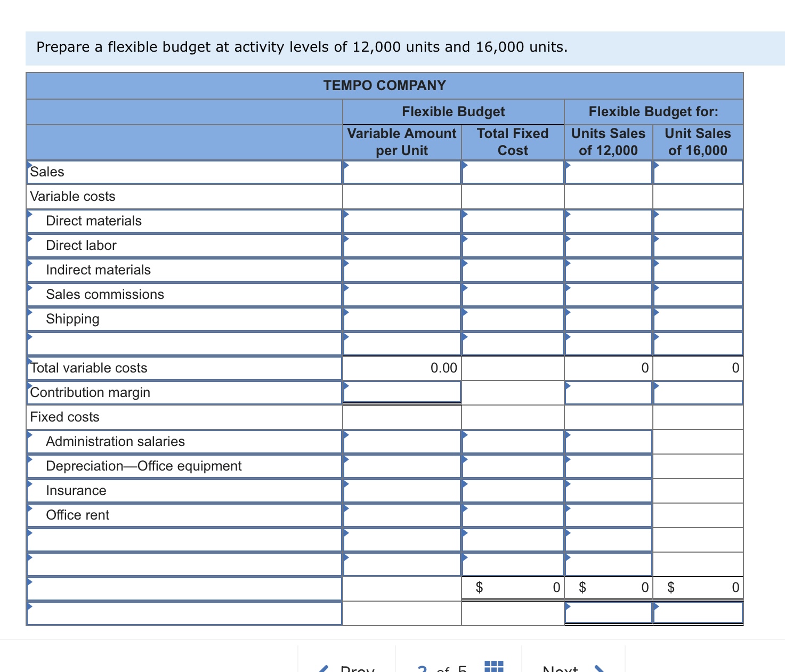Open the Shipping row label dropdown

pyautogui.click(x=184, y=319)
